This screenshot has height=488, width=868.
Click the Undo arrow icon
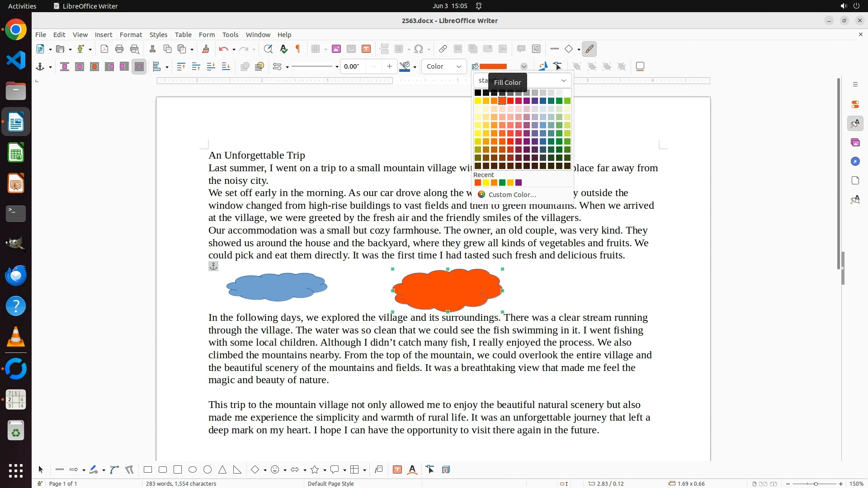click(x=223, y=49)
